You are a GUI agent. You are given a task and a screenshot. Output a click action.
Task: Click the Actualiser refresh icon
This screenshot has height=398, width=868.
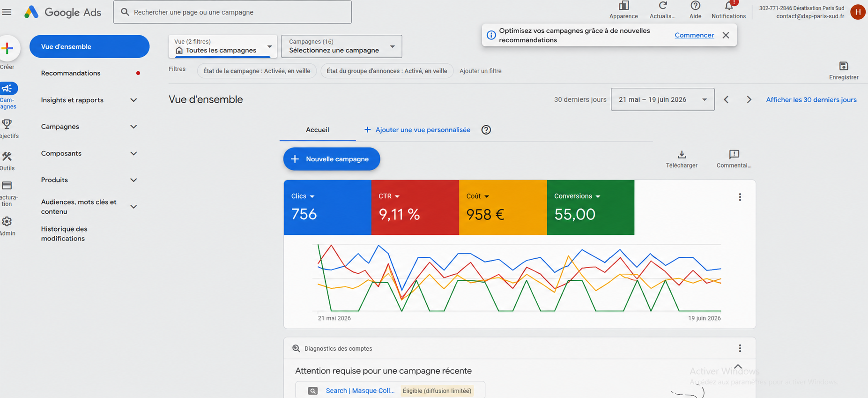tap(662, 6)
